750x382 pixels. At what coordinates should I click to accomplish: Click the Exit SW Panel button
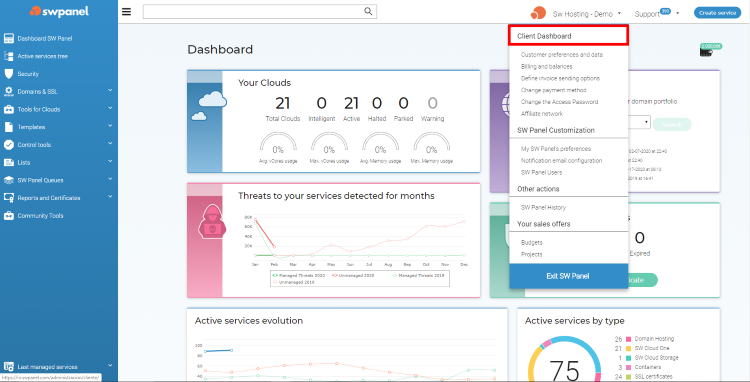click(x=568, y=276)
